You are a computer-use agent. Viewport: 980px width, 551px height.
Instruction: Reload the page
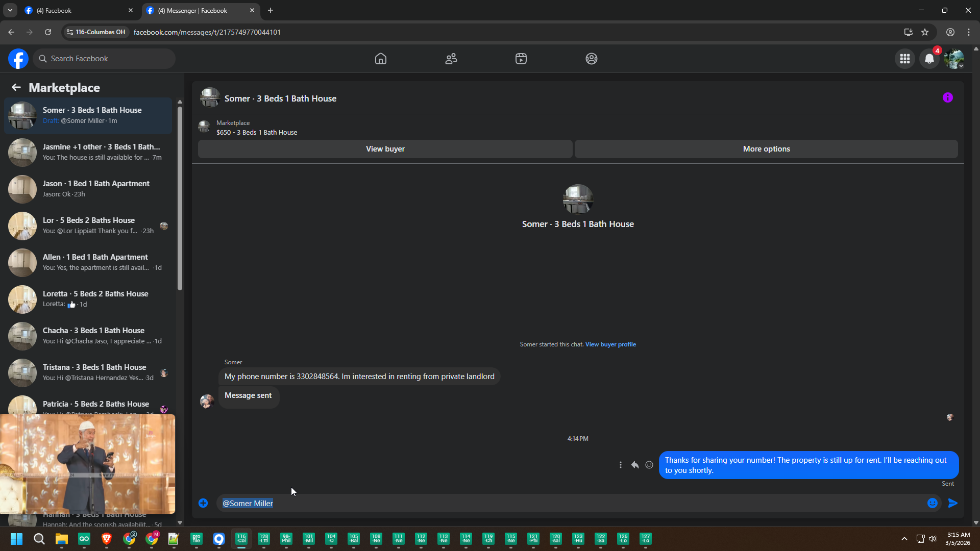[x=48, y=32]
